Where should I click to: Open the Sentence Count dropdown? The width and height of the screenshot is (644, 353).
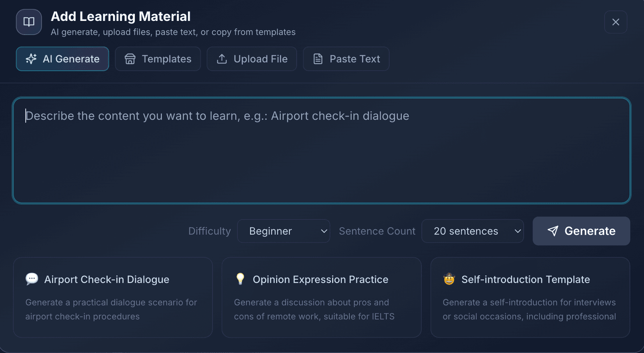click(473, 231)
